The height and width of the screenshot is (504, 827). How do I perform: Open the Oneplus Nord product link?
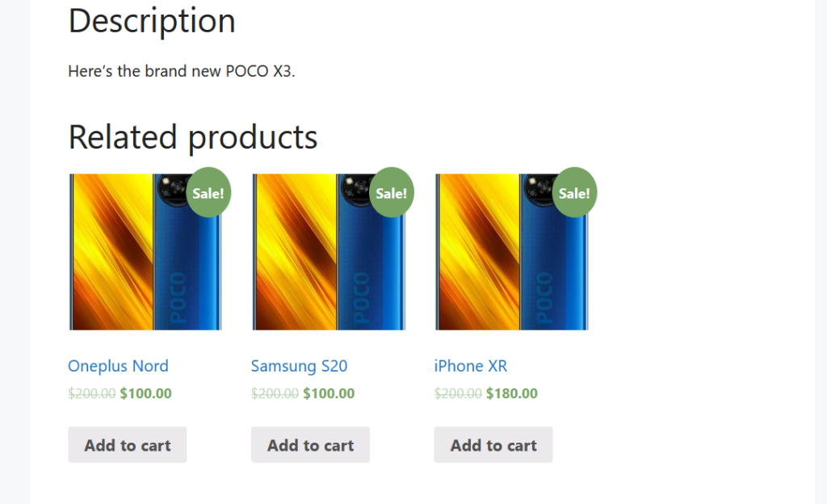click(118, 366)
